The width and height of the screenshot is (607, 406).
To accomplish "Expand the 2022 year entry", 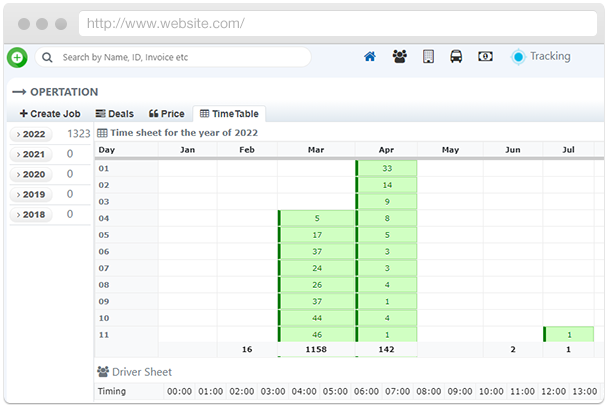I will 32,134.
